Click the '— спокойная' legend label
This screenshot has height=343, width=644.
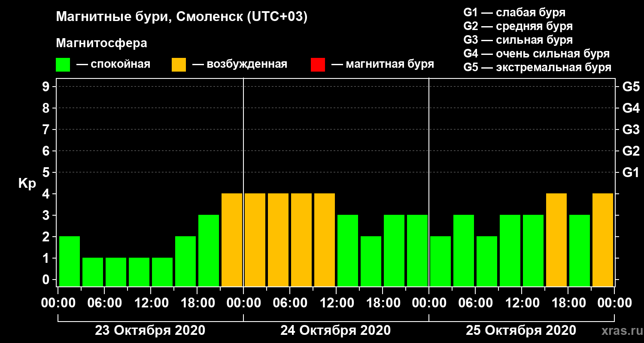pyautogui.click(x=113, y=64)
